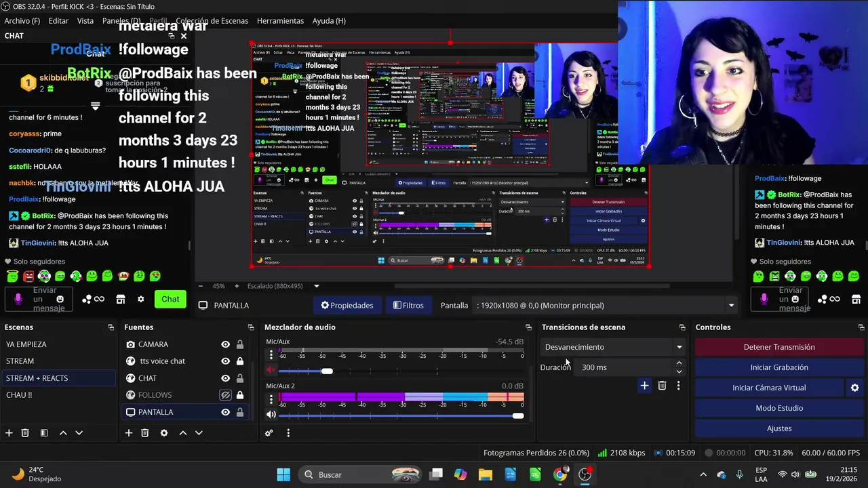Float the Escenas dock panel
The image size is (868, 488).
111,327
